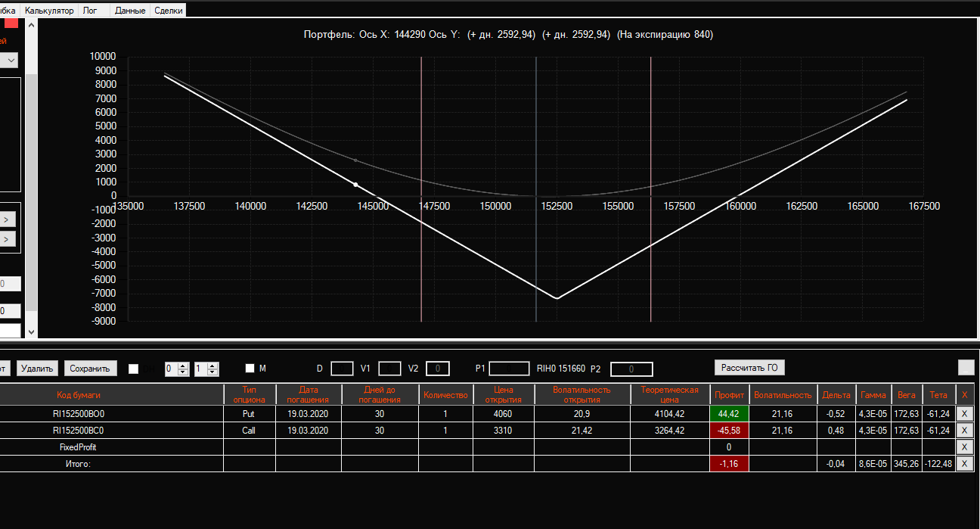Open the left panel dropdown list
The width and height of the screenshot is (980, 529).
point(11,60)
